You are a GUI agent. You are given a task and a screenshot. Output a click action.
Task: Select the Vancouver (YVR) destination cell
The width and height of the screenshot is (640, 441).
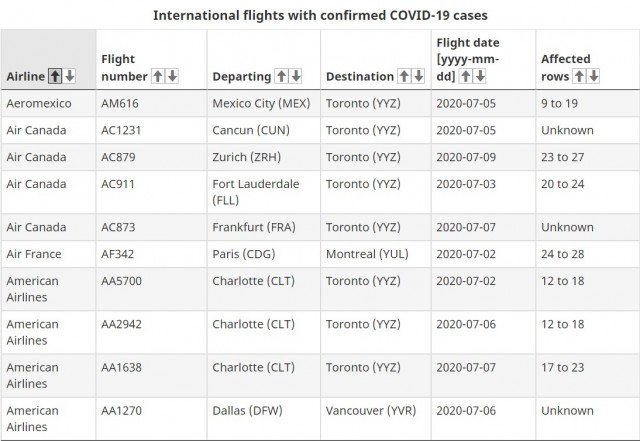pyautogui.click(x=376, y=419)
